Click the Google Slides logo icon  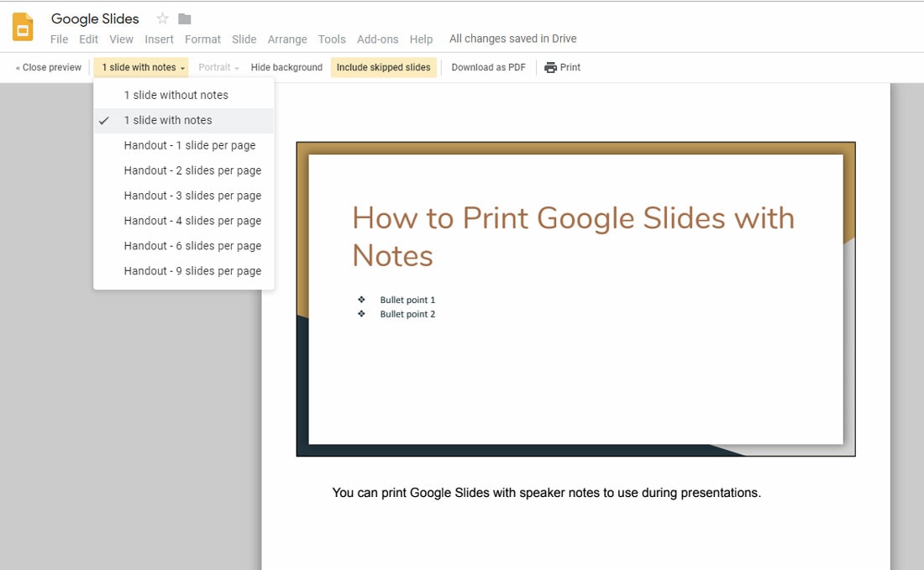pos(23,27)
